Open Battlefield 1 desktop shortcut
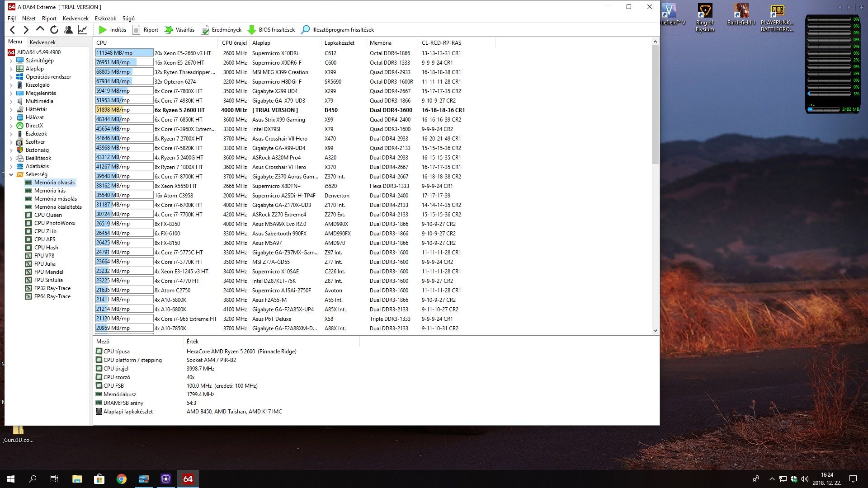 pyautogui.click(x=741, y=15)
